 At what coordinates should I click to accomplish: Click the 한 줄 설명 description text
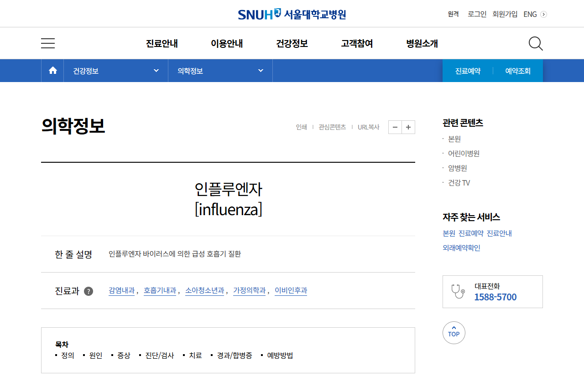click(175, 254)
